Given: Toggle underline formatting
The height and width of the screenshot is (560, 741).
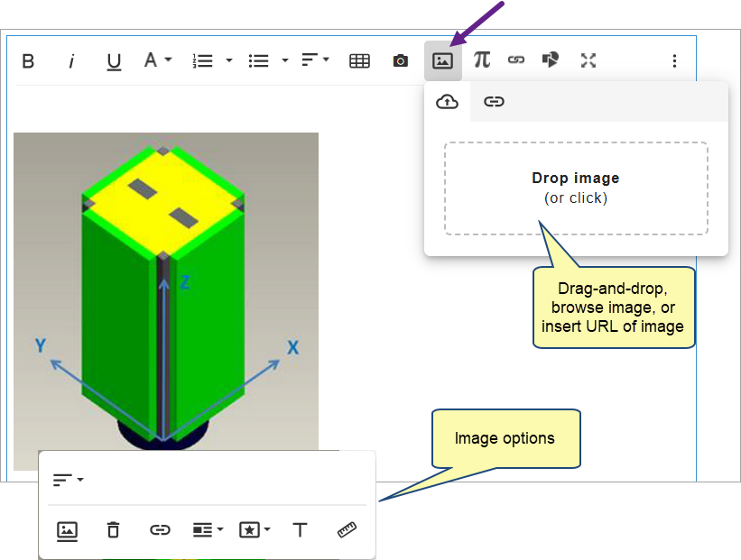Looking at the screenshot, I should [114, 60].
